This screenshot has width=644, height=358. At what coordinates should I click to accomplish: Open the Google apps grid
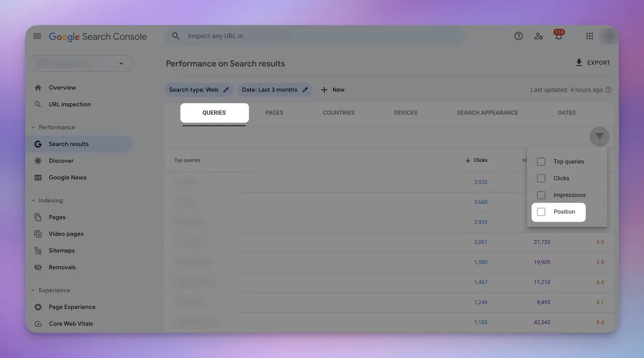590,36
